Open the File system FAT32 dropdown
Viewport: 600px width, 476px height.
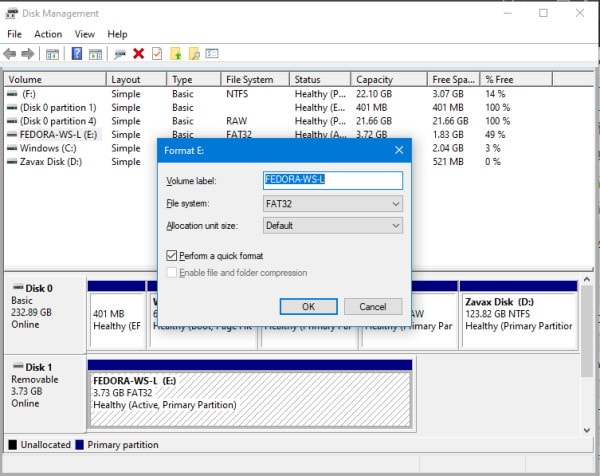click(333, 204)
